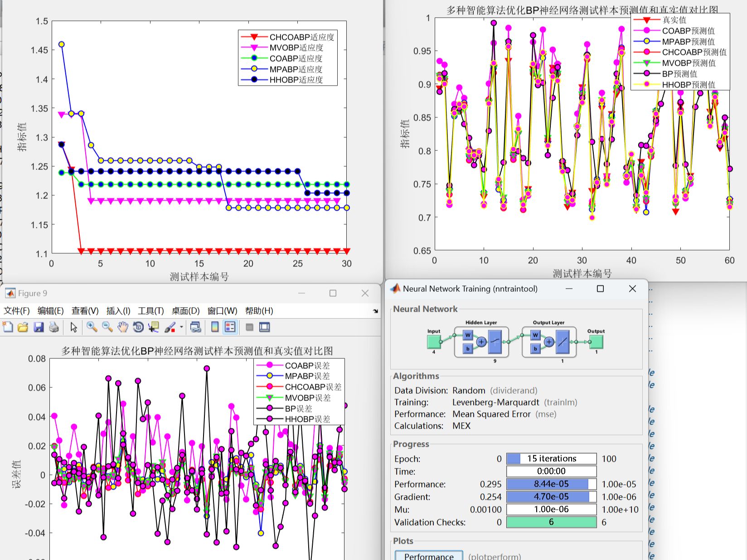Click the Validation Checks progress bar
747x560 pixels.
coord(551,522)
